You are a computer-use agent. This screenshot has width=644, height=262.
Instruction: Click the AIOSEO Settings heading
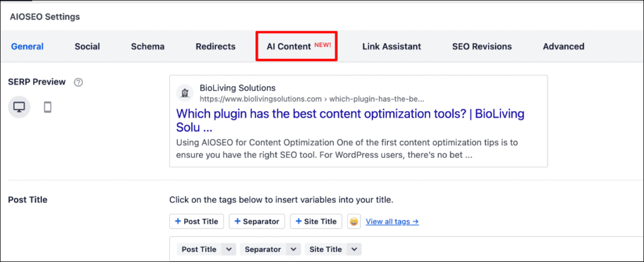coord(45,17)
